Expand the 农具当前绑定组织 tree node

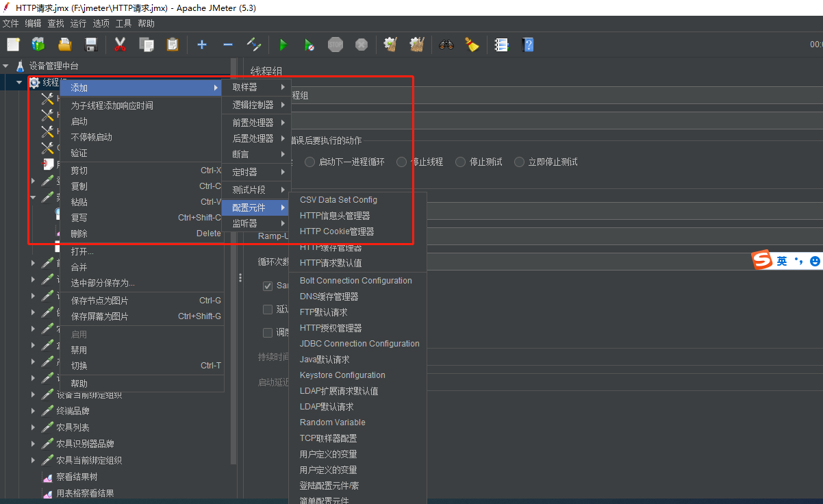(x=33, y=460)
